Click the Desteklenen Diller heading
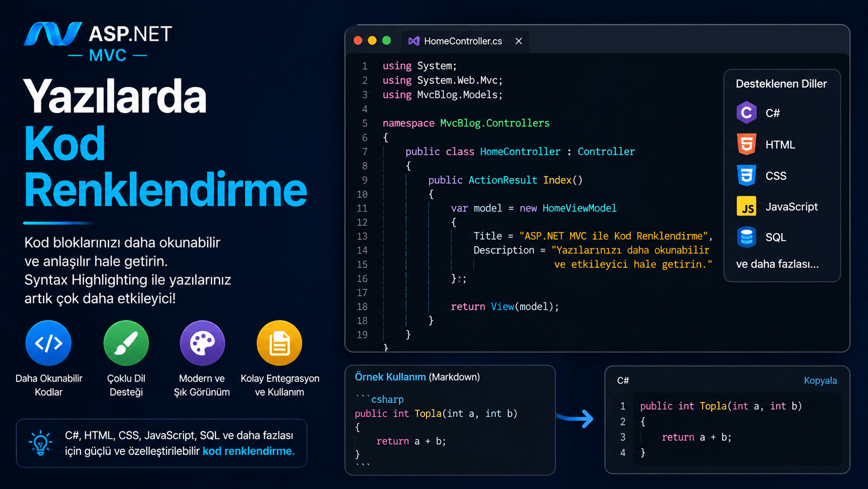This screenshot has height=489, width=868. [781, 84]
